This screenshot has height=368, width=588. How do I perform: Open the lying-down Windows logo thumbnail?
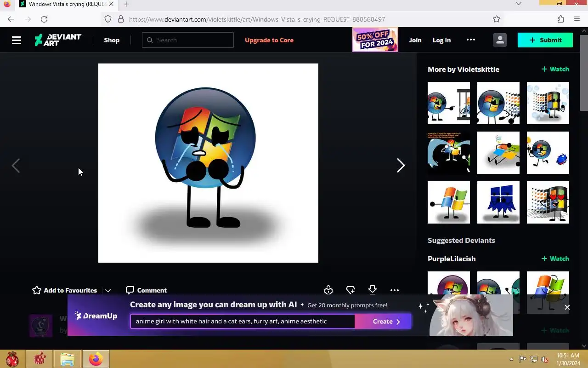click(x=498, y=153)
